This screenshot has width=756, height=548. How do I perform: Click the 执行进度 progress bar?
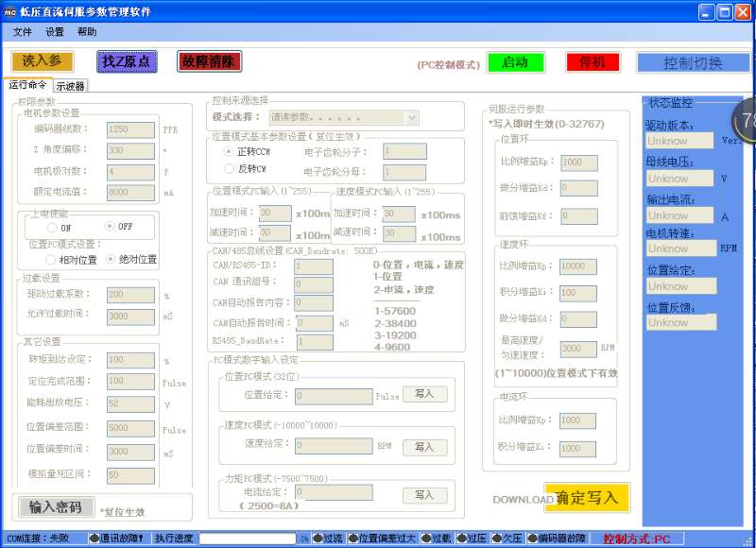pyautogui.click(x=248, y=538)
